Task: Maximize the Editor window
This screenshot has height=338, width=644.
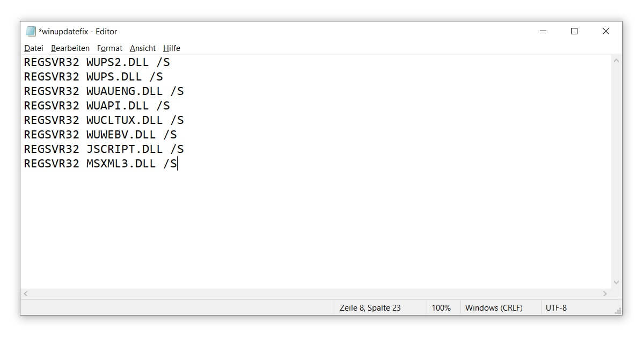Action: [574, 31]
